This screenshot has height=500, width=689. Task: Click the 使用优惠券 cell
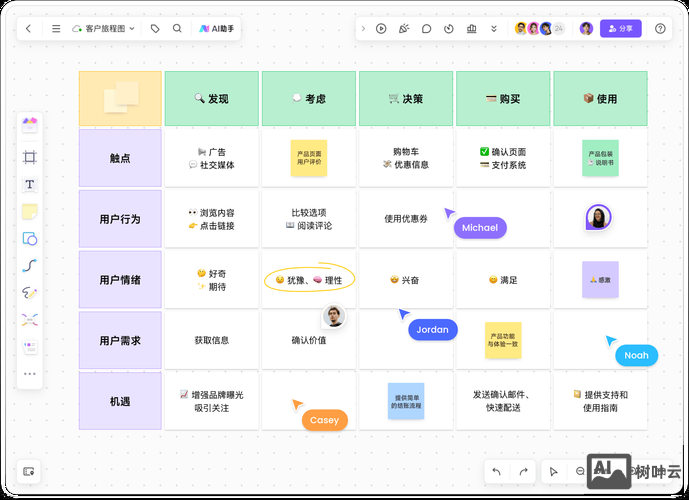[x=406, y=219]
